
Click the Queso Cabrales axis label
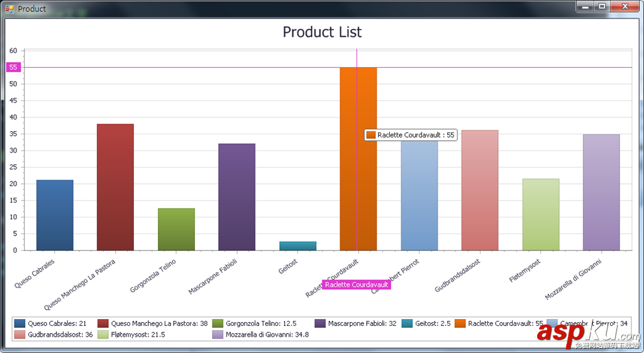click(35, 273)
